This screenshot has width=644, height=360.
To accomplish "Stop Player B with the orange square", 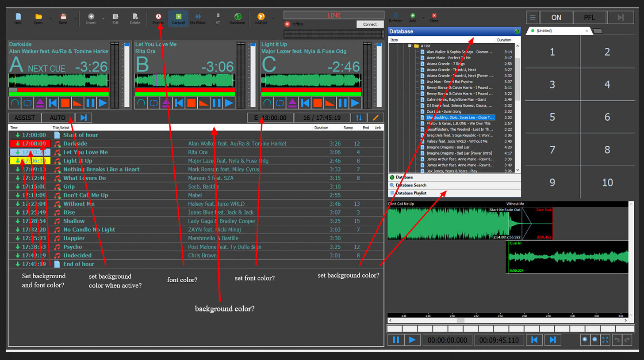I will [x=192, y=103].
